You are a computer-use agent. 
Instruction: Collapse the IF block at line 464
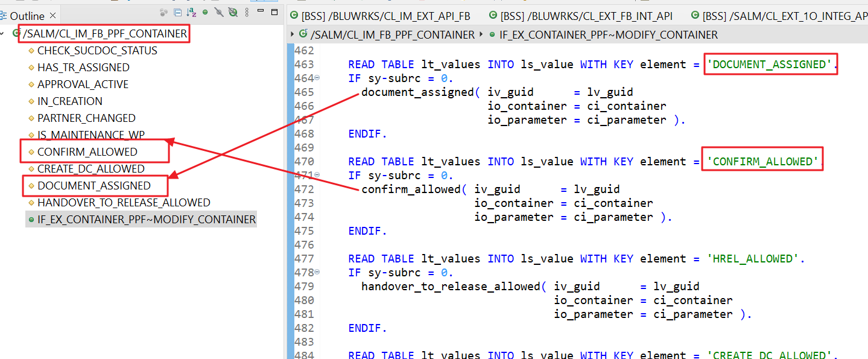[317, 78]
